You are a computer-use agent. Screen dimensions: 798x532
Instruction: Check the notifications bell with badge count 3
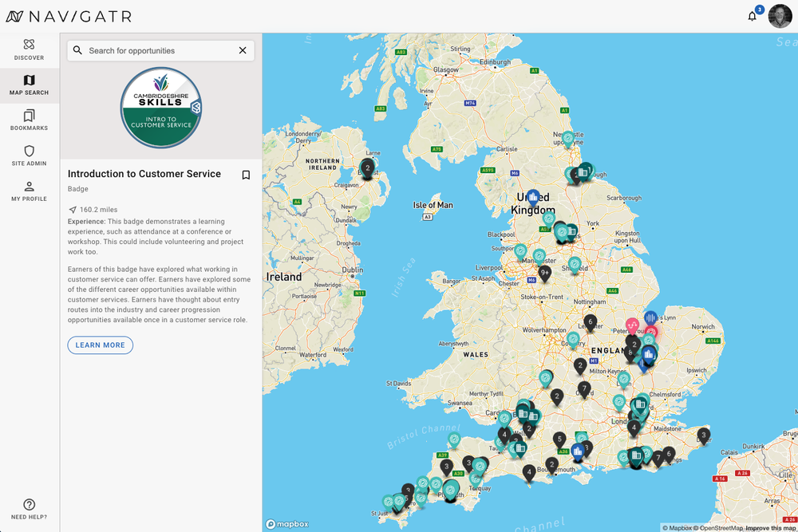(x=751, y=16)
